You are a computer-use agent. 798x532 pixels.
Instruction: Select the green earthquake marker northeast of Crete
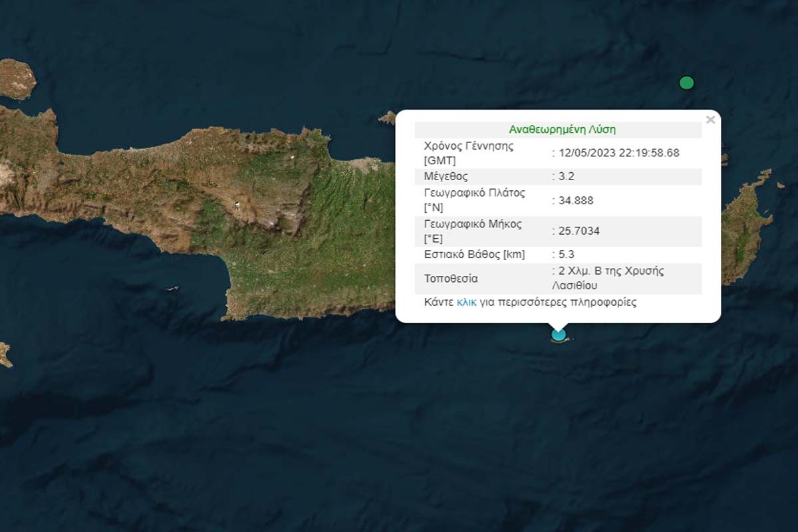point(686,82)
